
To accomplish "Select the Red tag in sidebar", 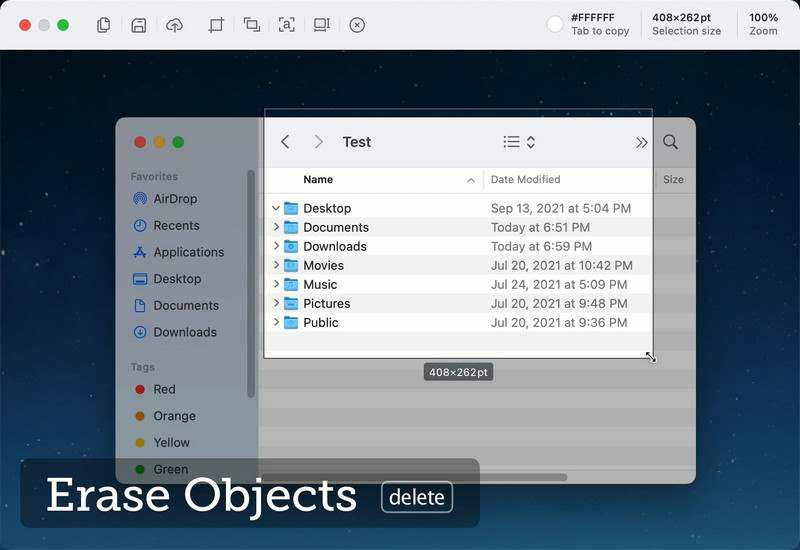I will click(155, 389).
